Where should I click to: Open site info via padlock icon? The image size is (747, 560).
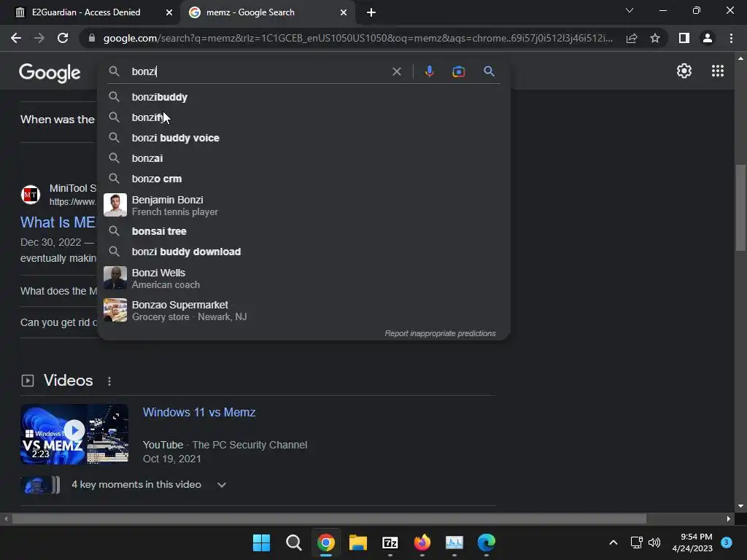(x=91, y=38)
